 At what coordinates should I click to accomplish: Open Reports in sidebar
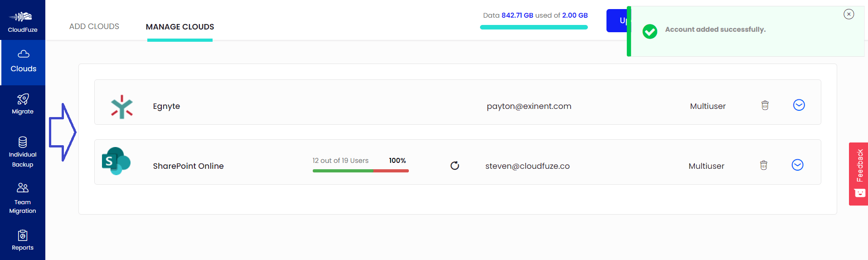[x=23, y=240]
